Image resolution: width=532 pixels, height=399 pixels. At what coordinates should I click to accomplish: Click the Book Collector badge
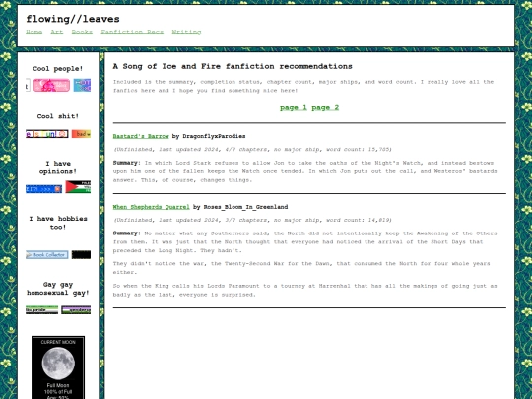pos(47,255)
